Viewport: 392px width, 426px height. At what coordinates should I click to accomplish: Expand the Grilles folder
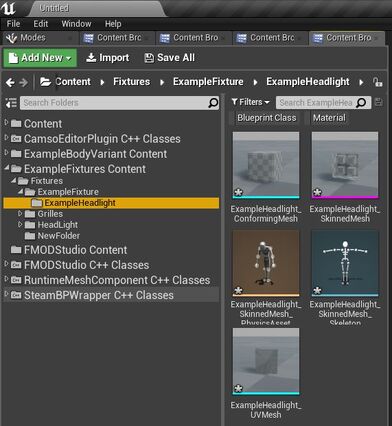[20, 213]
